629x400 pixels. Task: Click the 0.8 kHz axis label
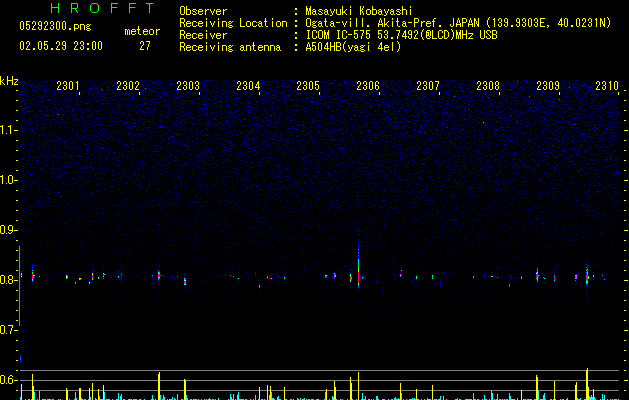(x=9, y=280)
